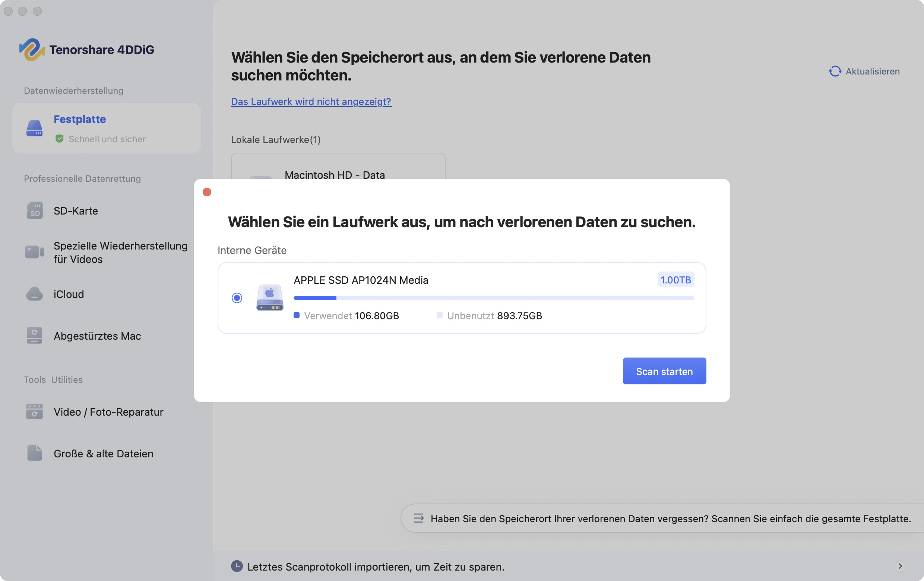The width and height of the screenshot is (924, 581).
Task: Click the Video / Foto-Reparatur icon
Action: pos(35,412)
